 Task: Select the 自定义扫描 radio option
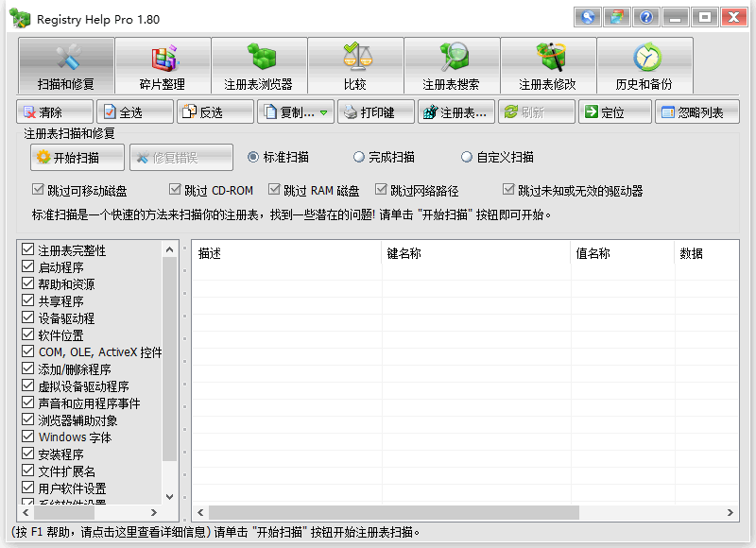tap(466, 157)
